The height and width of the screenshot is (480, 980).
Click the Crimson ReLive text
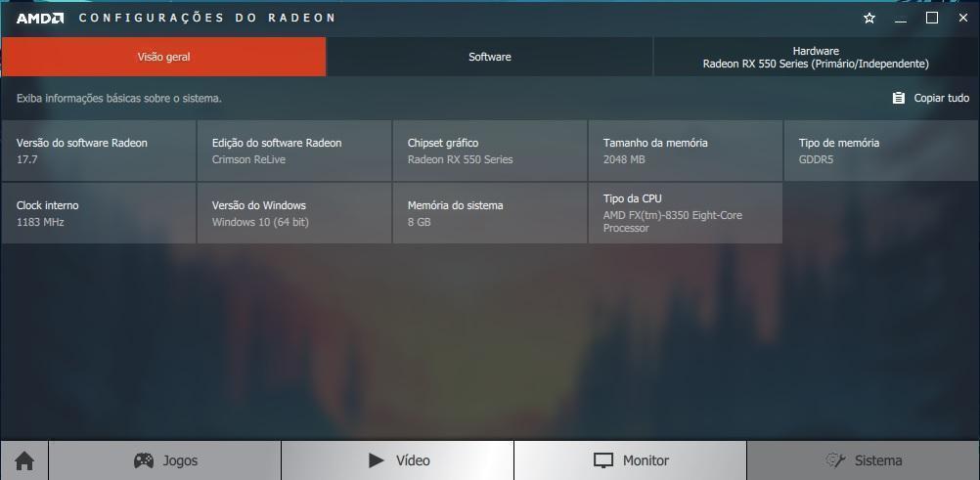(248, 159)
